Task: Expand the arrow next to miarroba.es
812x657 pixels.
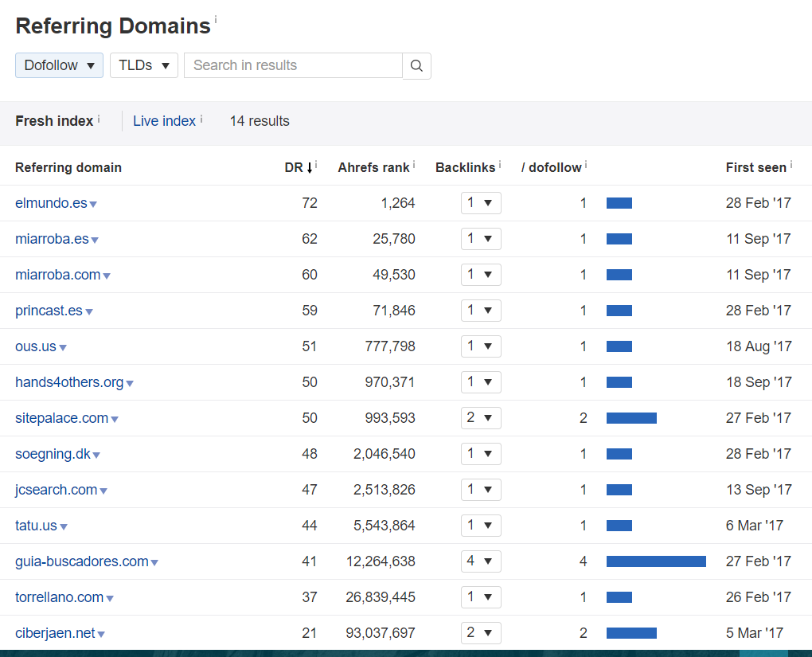Action: click(x=95, y=241)
